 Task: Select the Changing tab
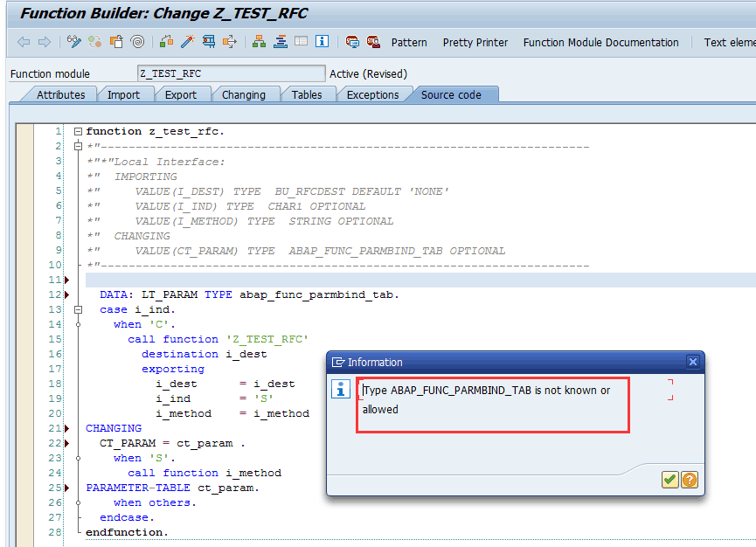(243, 94)
